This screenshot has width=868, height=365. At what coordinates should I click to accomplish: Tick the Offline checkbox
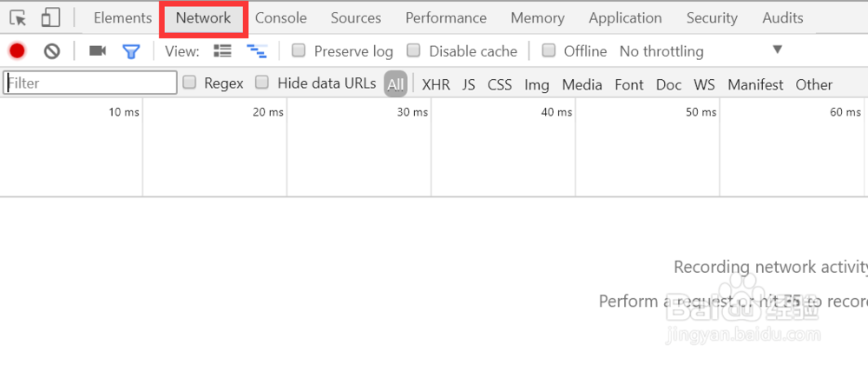tap(549, 51)
